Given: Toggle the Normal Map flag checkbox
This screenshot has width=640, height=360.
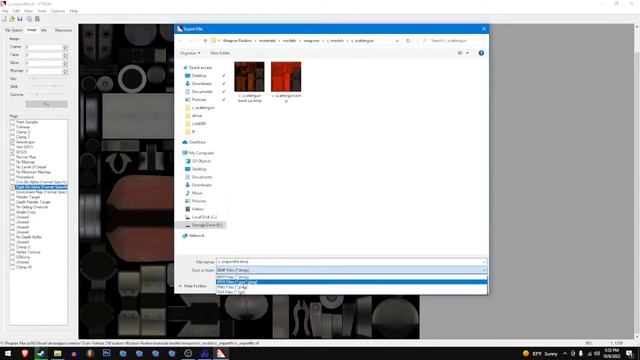Looking at the screenshot, I should click(x=12, y=157).
